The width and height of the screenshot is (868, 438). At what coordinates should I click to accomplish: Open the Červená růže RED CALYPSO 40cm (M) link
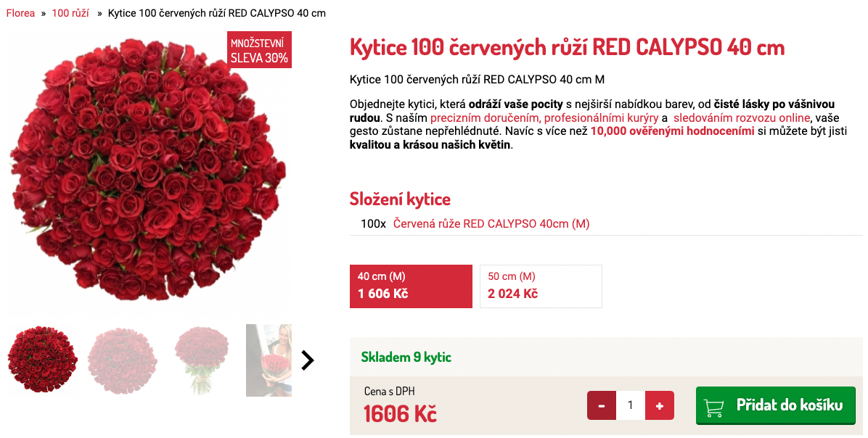click(x=491, y=224)
